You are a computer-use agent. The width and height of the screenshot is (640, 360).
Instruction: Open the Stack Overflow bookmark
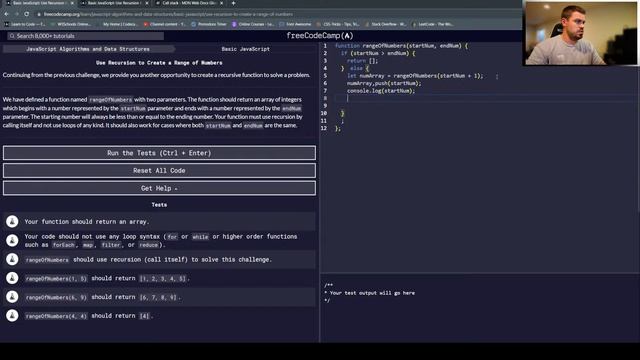coord(386,24)
